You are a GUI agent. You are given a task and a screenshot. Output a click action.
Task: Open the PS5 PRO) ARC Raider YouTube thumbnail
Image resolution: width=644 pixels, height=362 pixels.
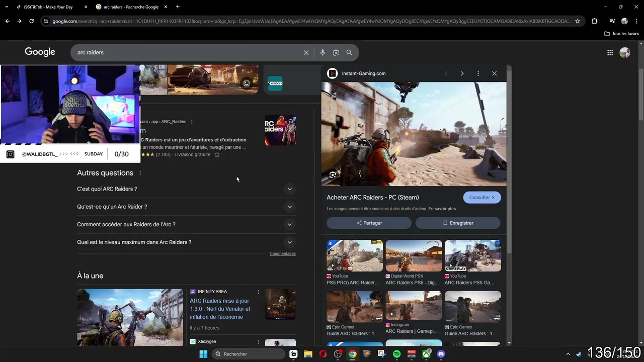point(355,256)
